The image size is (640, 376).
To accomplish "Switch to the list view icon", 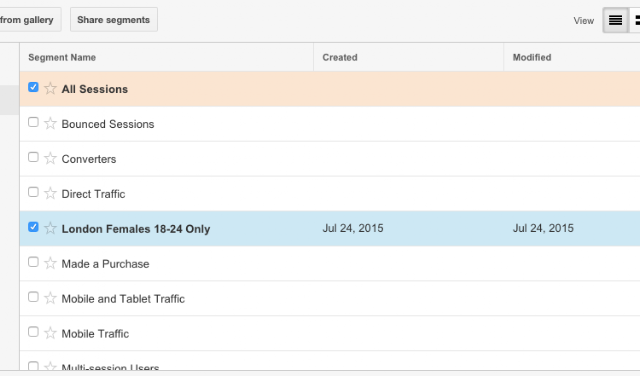I will [x=616, y=20].
